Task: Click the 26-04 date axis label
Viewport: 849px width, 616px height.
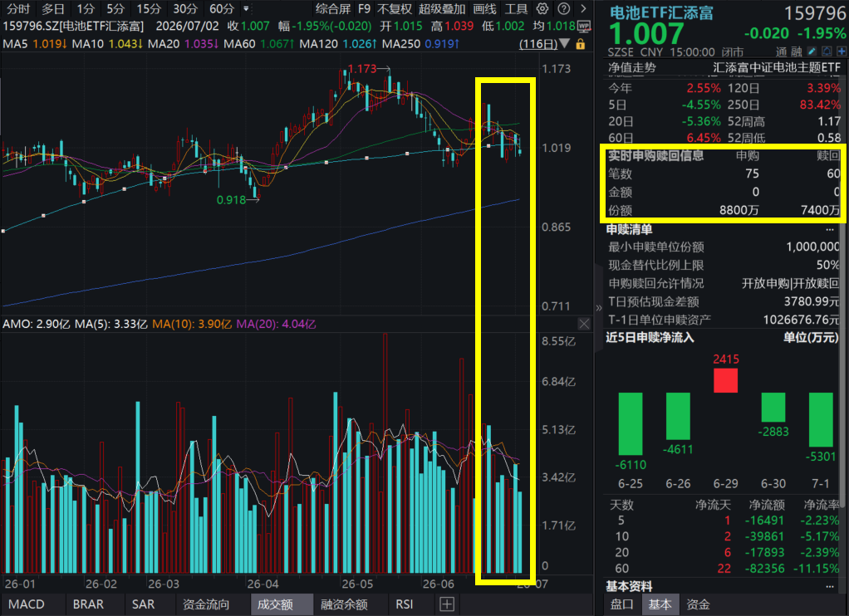Action: click(x=263, y=584)
